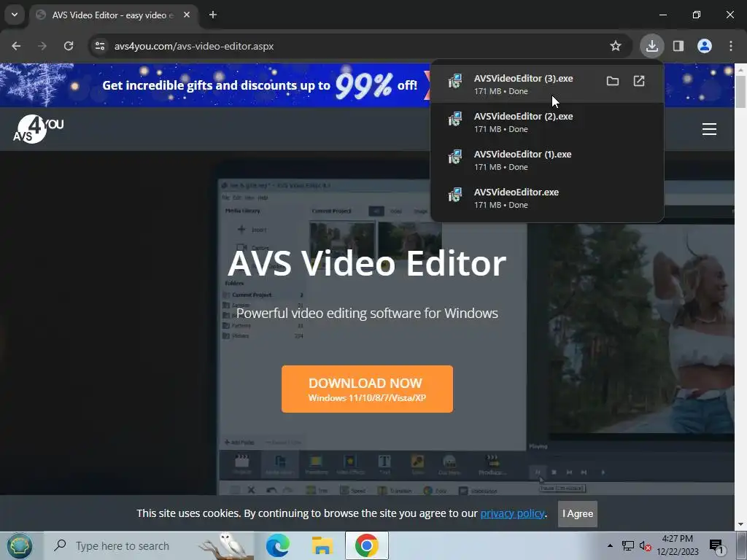
Task: Open a new browser tab
Action: click(213, 15)
